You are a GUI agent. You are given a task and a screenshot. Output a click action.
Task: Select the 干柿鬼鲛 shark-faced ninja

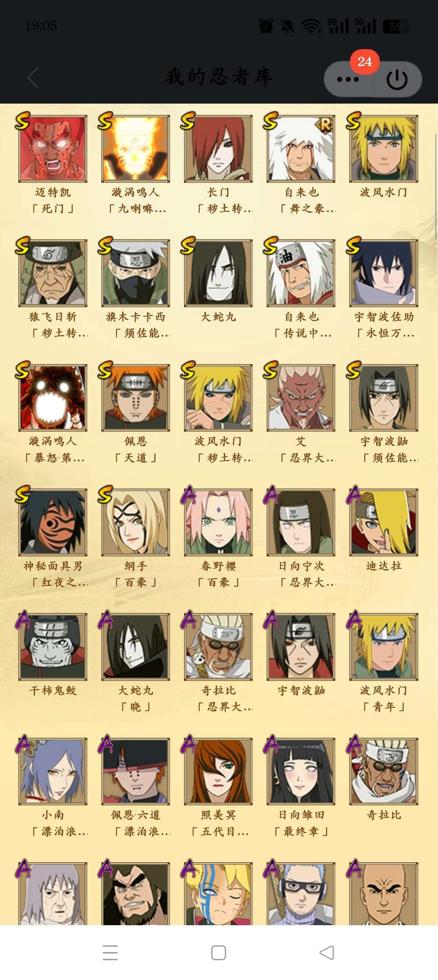53,647
